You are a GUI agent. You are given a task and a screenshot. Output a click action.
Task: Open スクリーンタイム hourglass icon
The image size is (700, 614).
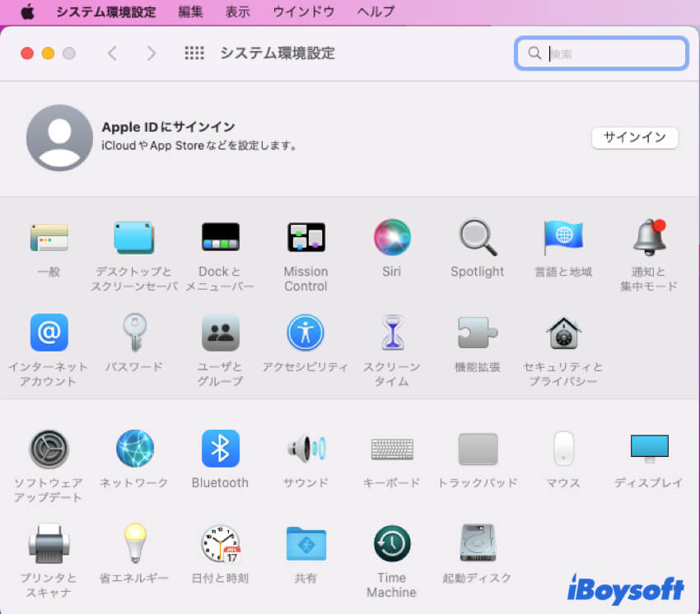(x=392, y=333)
